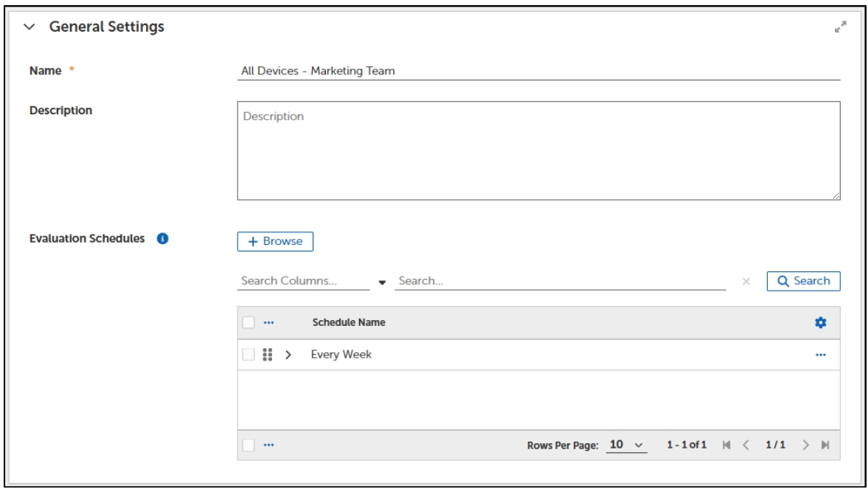Open the Every Week row actions menu
Viewport: 868px width, 489px height.
tap(820, 355)
